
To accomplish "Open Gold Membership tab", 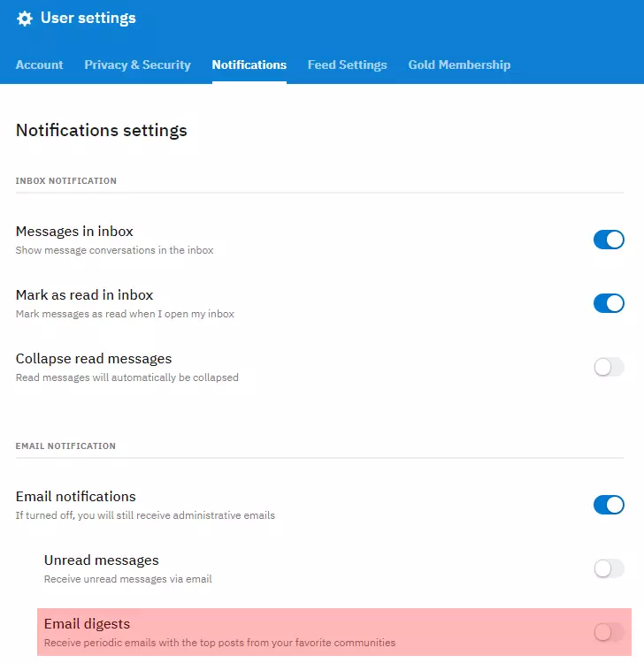I will pos(459,65).
